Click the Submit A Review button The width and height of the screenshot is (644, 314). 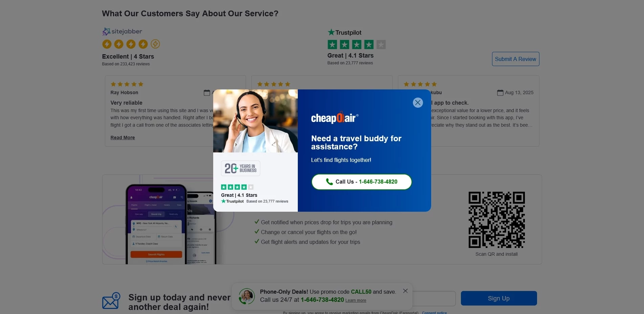(x=515, y=59)
